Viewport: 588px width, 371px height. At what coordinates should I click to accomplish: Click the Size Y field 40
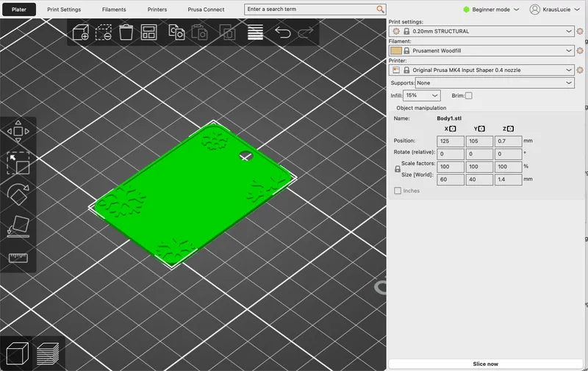pyautogui.click(x=479, y=179)
